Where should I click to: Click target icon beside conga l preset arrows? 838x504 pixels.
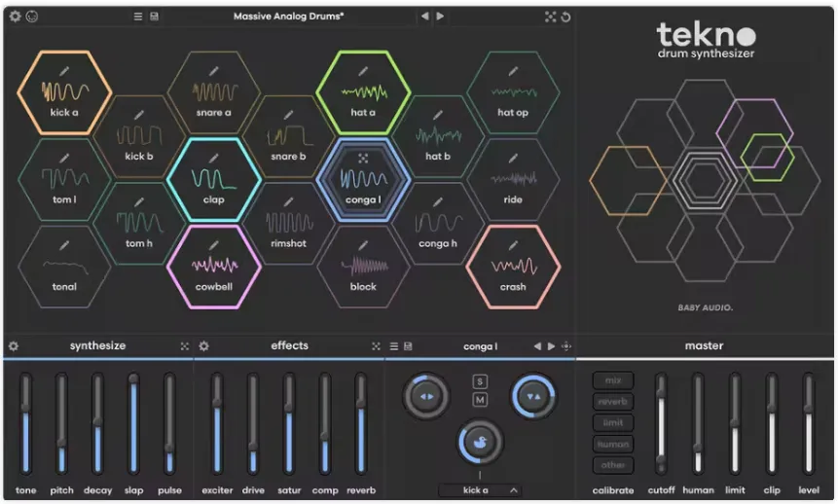[x=566, y=346]
